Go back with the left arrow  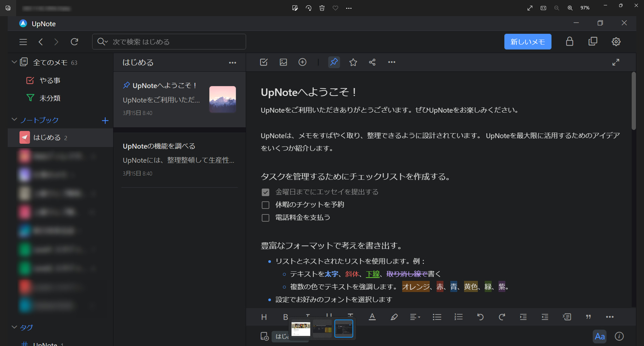tap(41, 42)
